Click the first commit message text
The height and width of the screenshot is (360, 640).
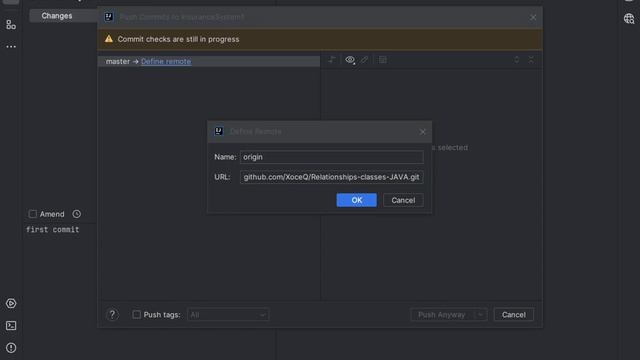tap(53, 229)
